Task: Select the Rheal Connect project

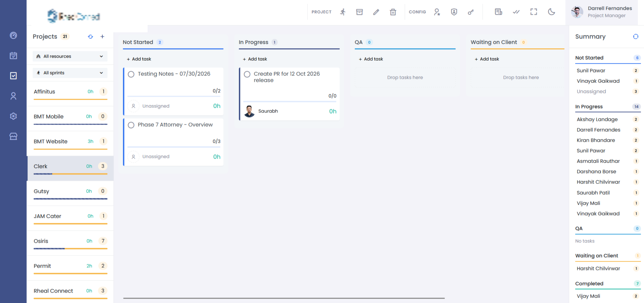Action: click(70, 292)
